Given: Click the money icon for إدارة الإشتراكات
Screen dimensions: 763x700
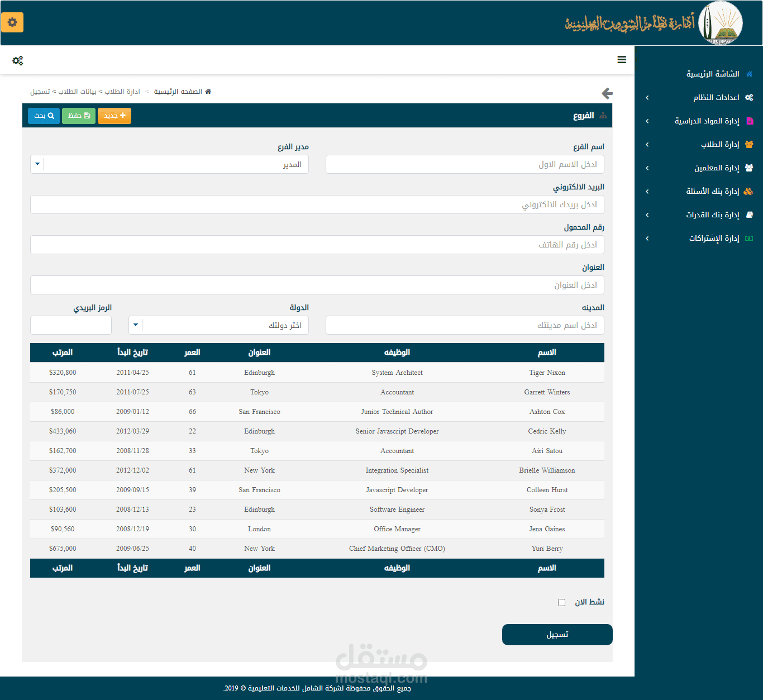Looking at the screenshot, I should (x=749, y=238).
